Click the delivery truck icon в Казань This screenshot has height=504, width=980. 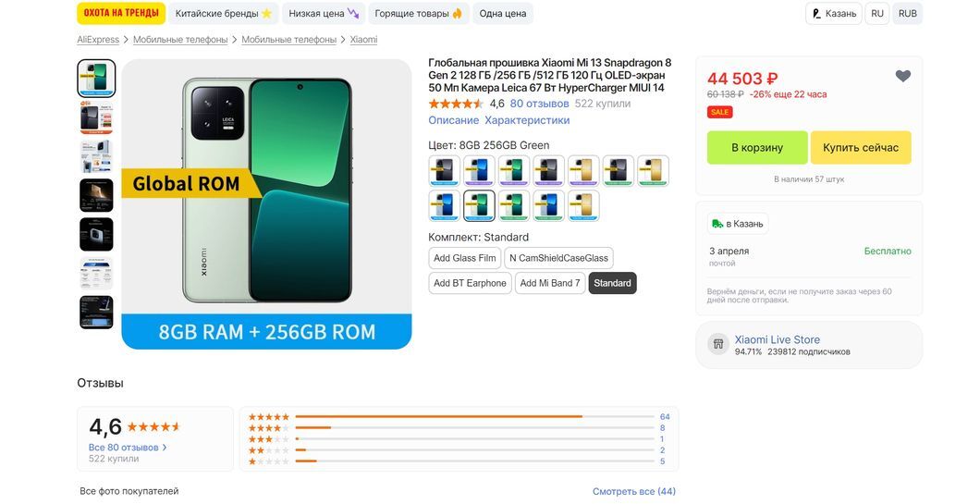click(717, 223)
